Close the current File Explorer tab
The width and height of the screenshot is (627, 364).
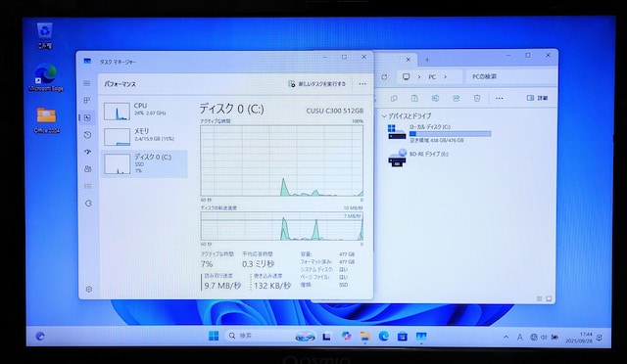pyautogui.click(x=409, y=60)
